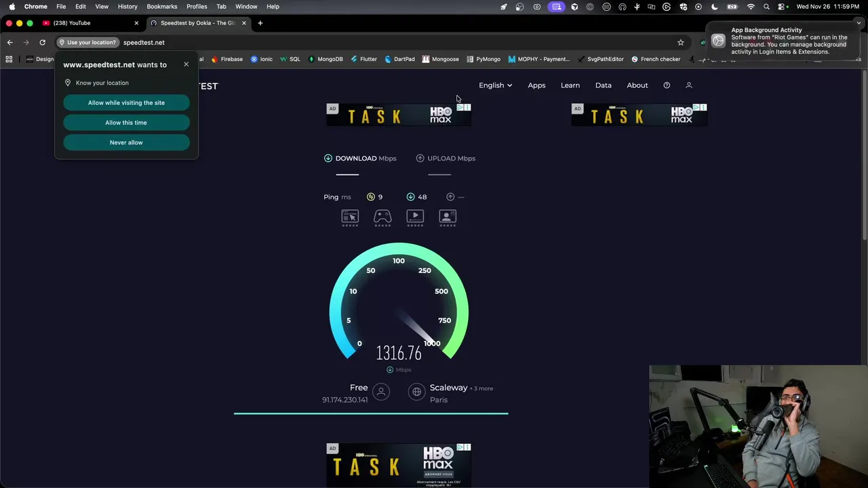
Task: Expand the English language dropdown
Action: 495,85
